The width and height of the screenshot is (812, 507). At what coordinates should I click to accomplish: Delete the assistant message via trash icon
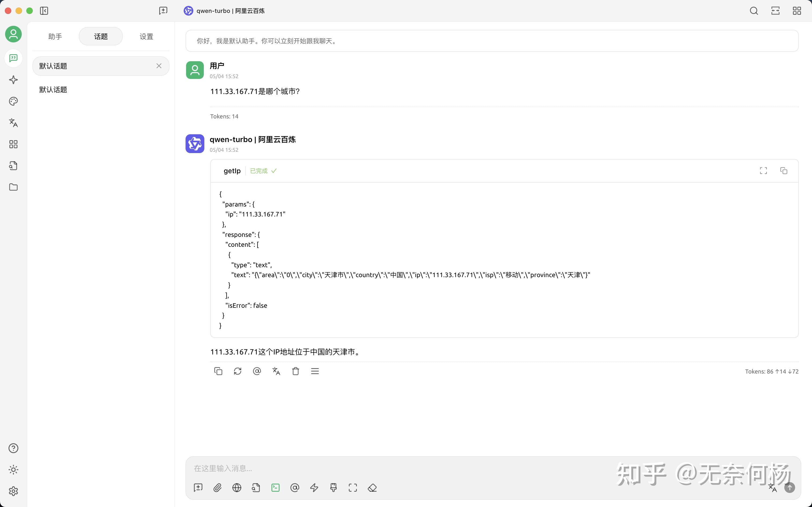(x=295, y=371)
